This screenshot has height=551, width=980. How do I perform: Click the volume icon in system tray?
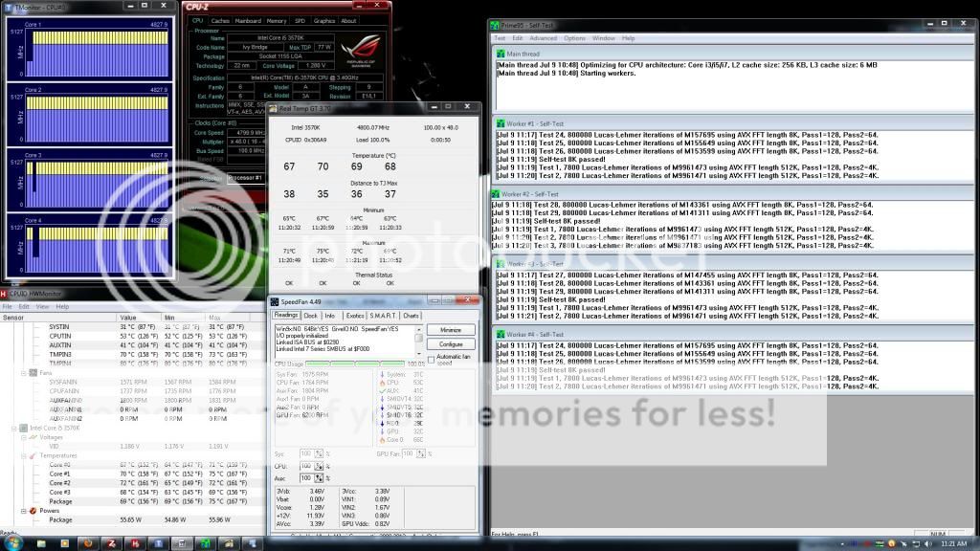point(928,544)
